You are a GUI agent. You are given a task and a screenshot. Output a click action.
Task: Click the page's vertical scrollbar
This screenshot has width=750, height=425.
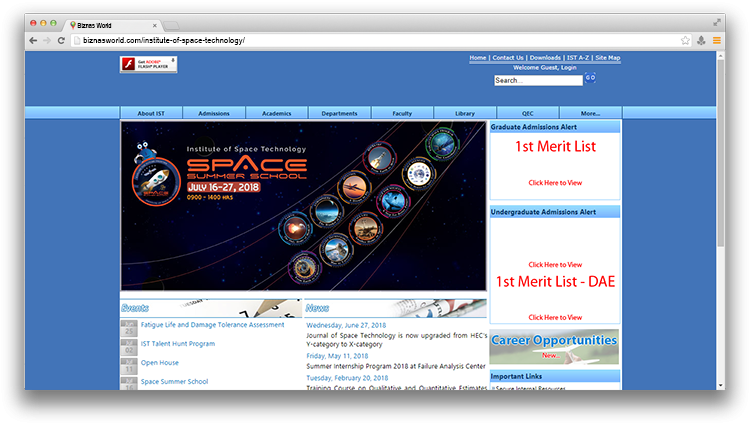pyautogui.click(x=720, y=150)
